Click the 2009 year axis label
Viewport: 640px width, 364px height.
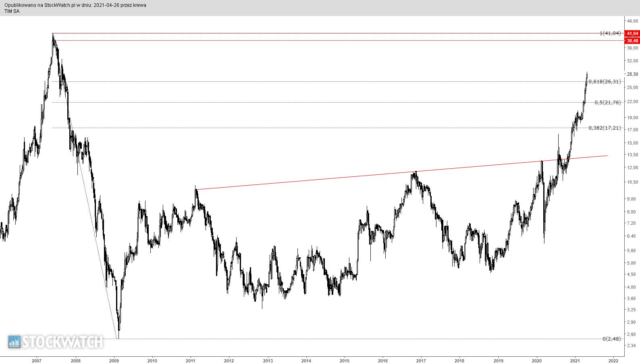[114, 361]
